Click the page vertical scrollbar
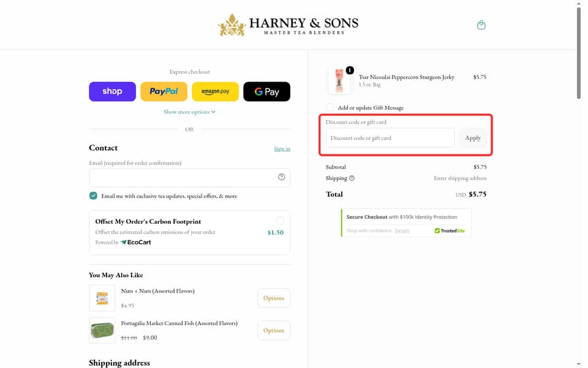 (579, 55)
